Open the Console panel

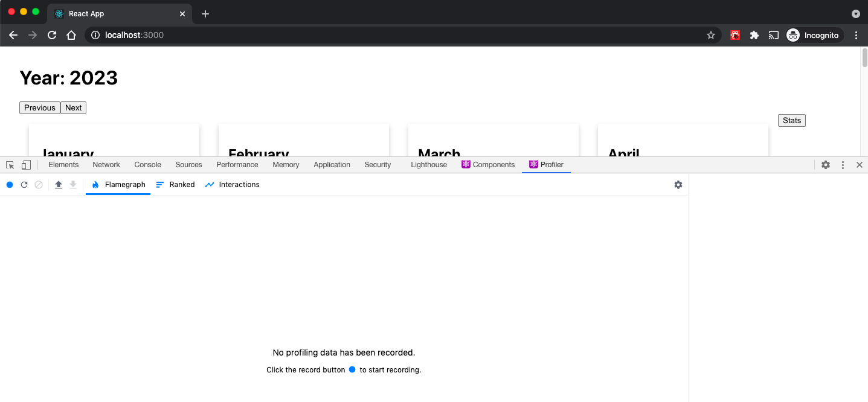[x=148, y=165]
